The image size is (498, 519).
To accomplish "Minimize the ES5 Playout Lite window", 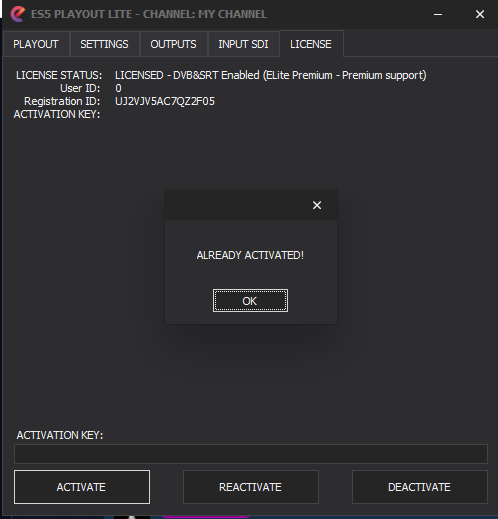I will point(438,14).
